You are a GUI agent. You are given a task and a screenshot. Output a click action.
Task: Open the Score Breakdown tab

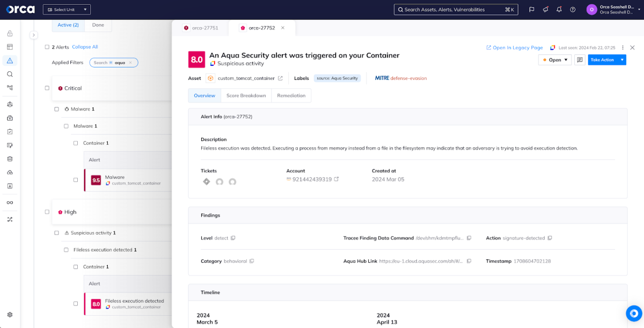coord(246,95)
